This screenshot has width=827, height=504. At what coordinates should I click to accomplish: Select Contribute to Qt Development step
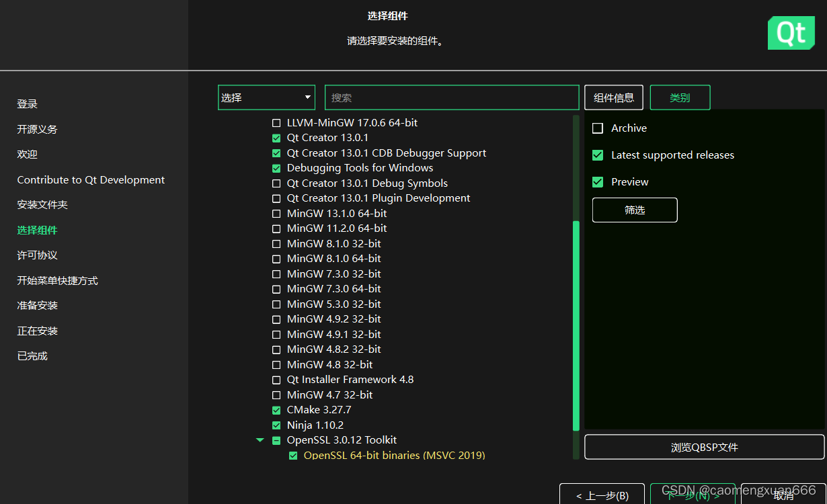[x=91, y=180]
